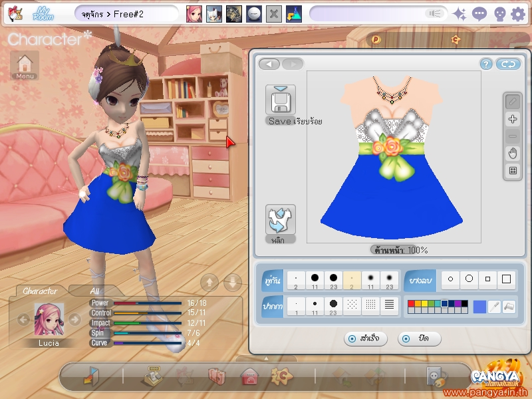Select sparse dotted pattern pen
Screen dimensions: 532x399
(x=352, y=306)
